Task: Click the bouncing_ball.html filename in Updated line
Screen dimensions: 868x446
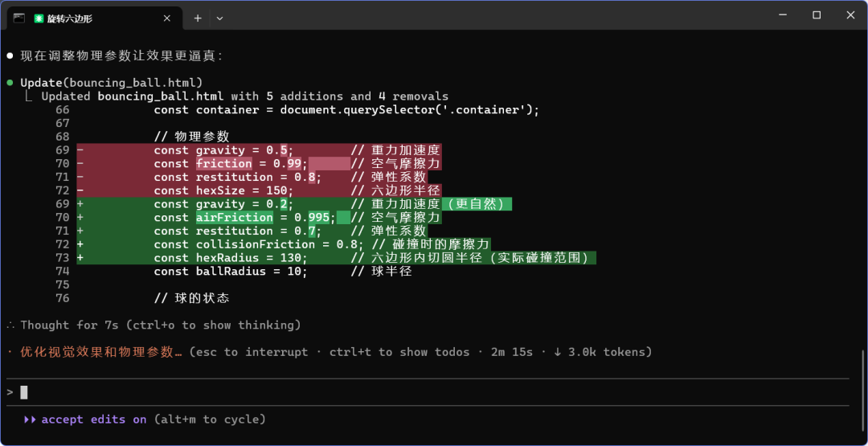Action: tap(161, 96)
